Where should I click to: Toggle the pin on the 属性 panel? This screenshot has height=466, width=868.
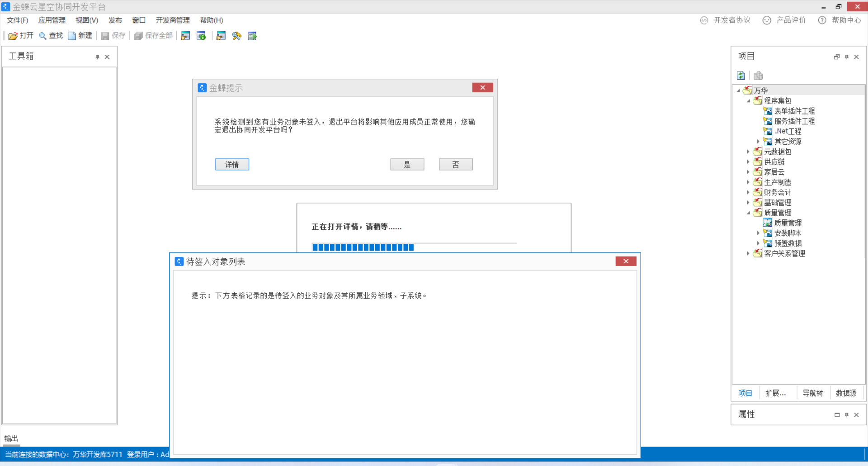847,415
